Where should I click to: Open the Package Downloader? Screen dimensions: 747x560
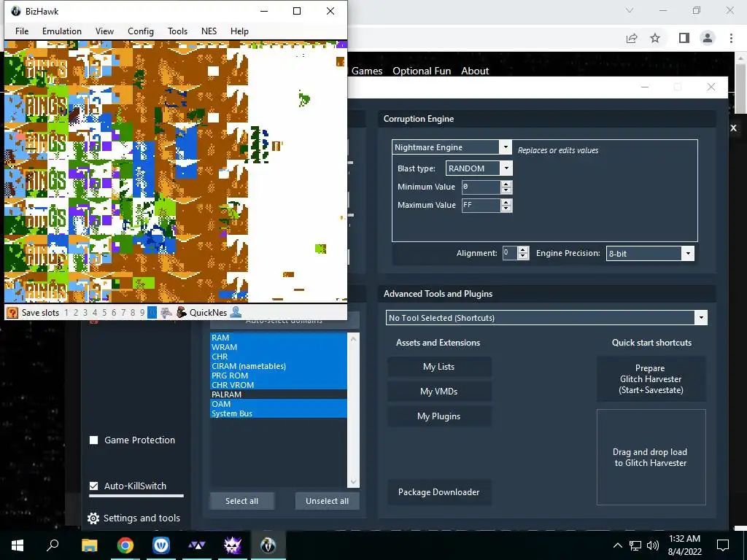tap(438, 492)
